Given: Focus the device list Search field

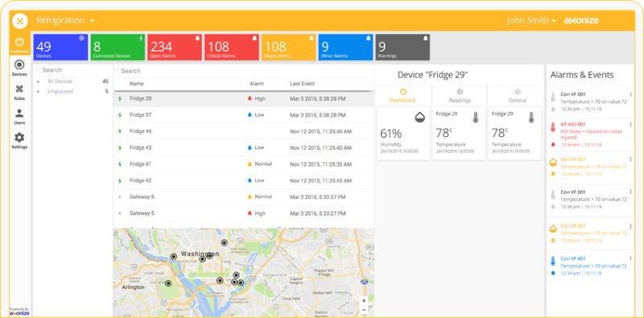Looking at the screenshot, I should click(243, 71).
